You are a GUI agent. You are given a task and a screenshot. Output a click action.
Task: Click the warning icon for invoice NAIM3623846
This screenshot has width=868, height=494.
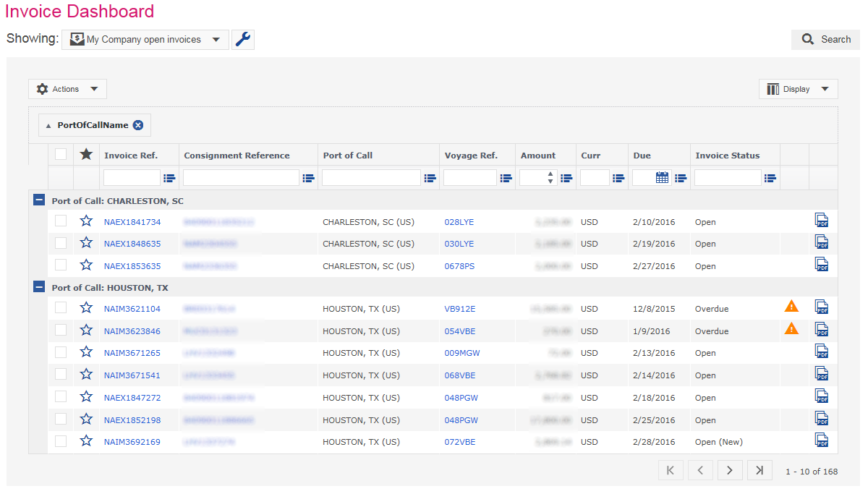click(791, 329)
